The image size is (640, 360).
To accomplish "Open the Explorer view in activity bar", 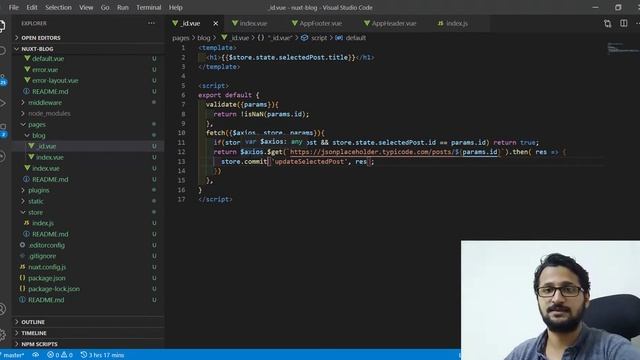I will [2, 26].
